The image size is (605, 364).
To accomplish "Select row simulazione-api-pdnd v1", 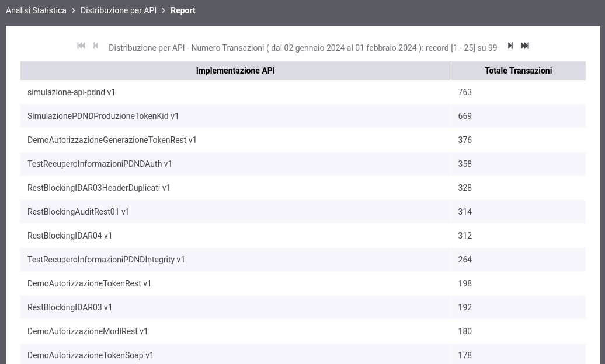I will coord(303,92).
